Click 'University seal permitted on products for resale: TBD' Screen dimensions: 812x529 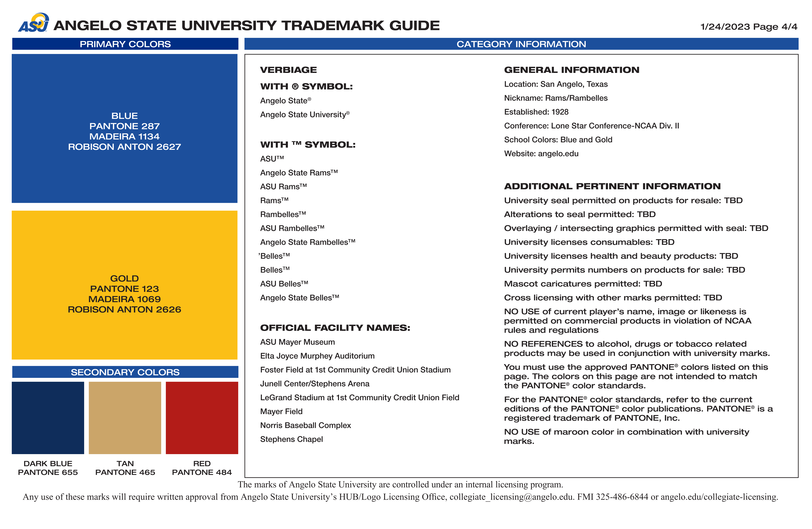point(623,200)
